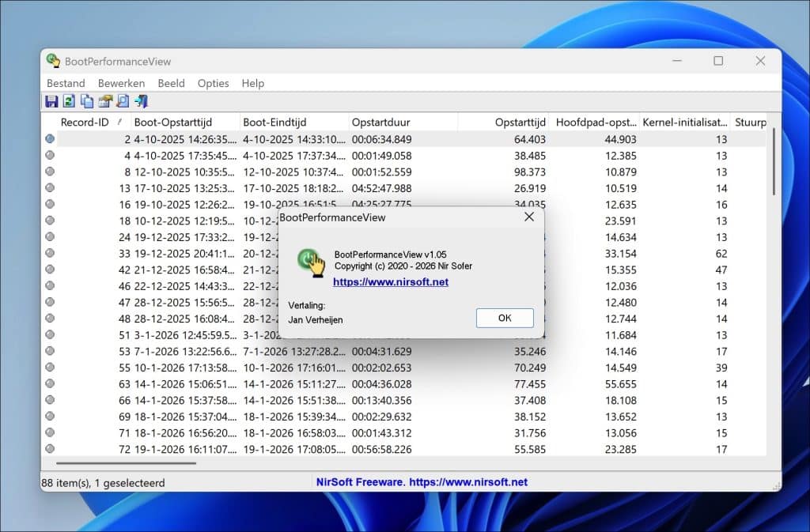The height and width of the screenshot is (532, 810).
Task: Click the Refresh toolbar icon
Action: pyautogui.click(x=69, y=101)
